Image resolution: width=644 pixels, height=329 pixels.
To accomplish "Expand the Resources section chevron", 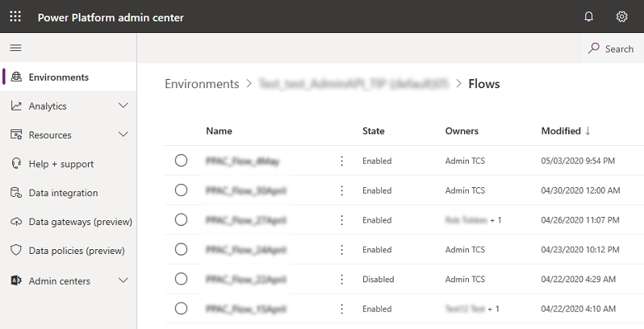I will [x=123, y=135].
